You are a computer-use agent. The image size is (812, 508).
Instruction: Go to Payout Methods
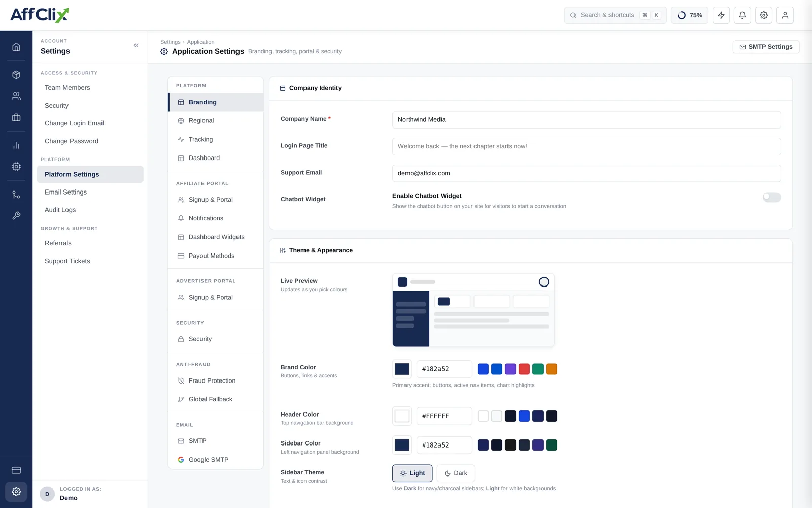point(216,256)
